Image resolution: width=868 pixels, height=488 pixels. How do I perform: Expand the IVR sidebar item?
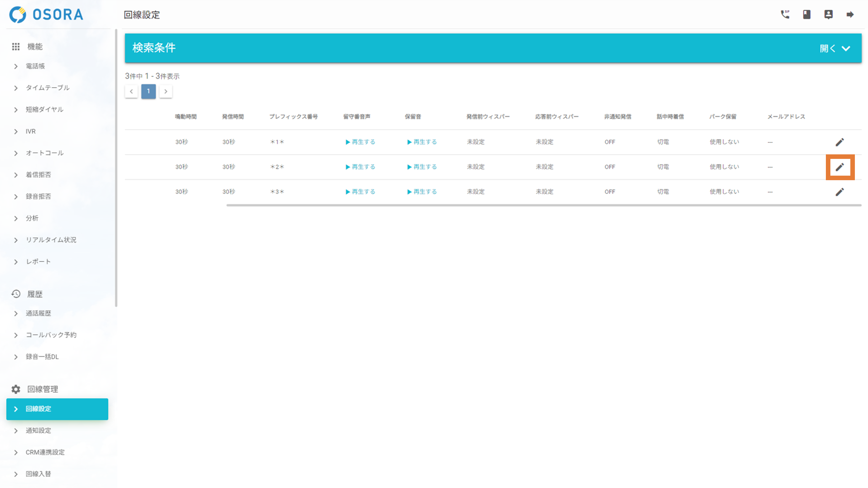coord(30,131)
